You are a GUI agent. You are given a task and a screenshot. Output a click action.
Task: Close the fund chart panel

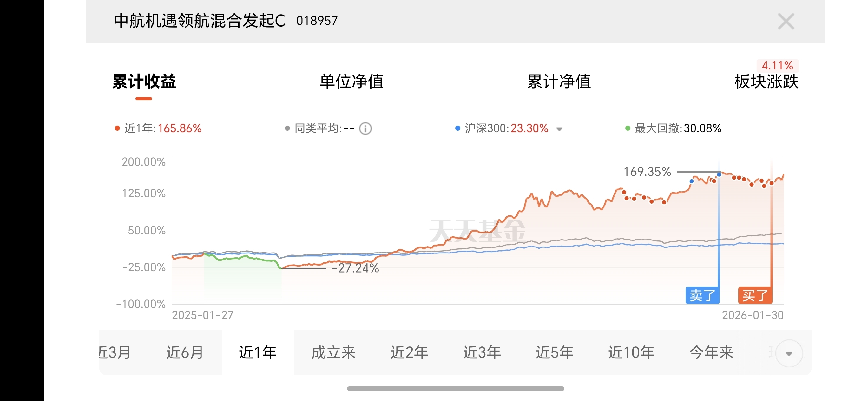click(x=786, y=22)
